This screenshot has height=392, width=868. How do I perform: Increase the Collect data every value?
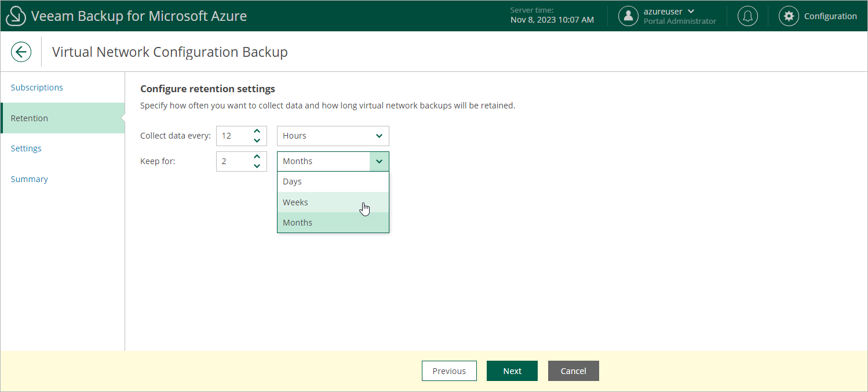[x=257, y=131]
